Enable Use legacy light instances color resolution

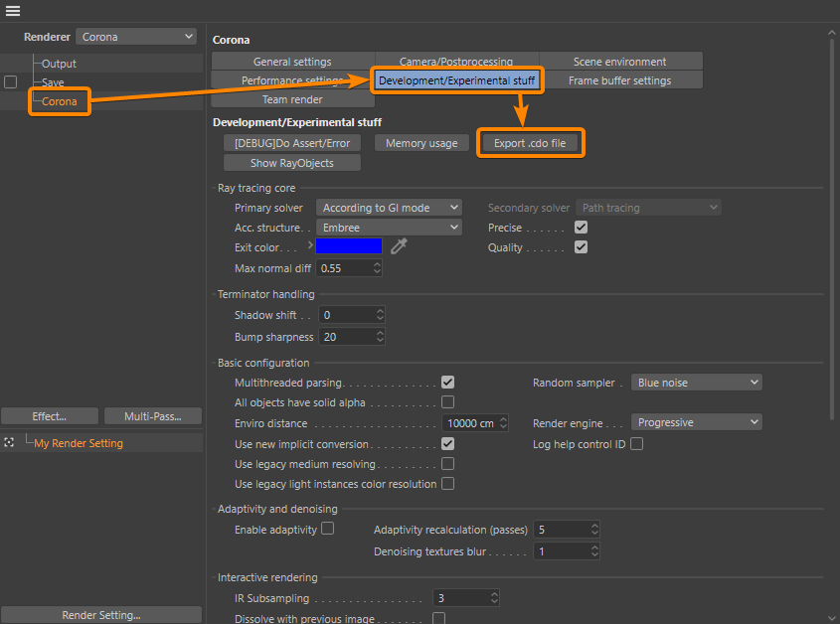tap(448, 484)
